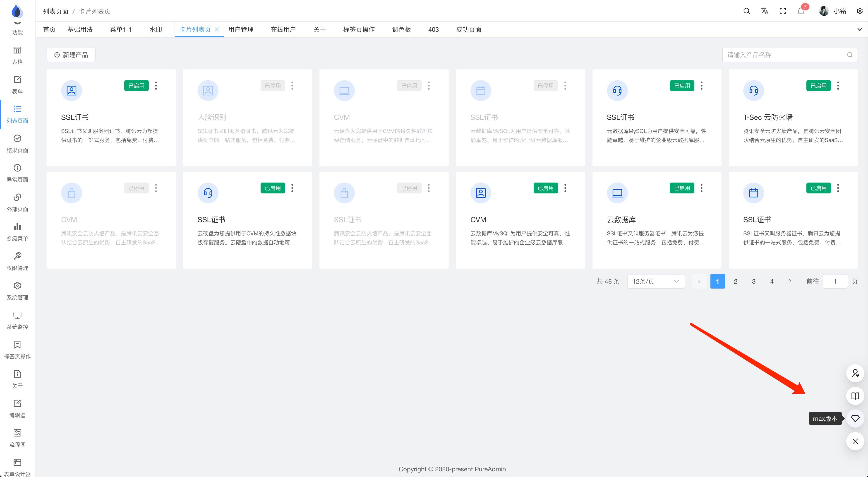The image size is (868, 477).
Task: Open the search icon in header
Action: (x=746, y=11)
